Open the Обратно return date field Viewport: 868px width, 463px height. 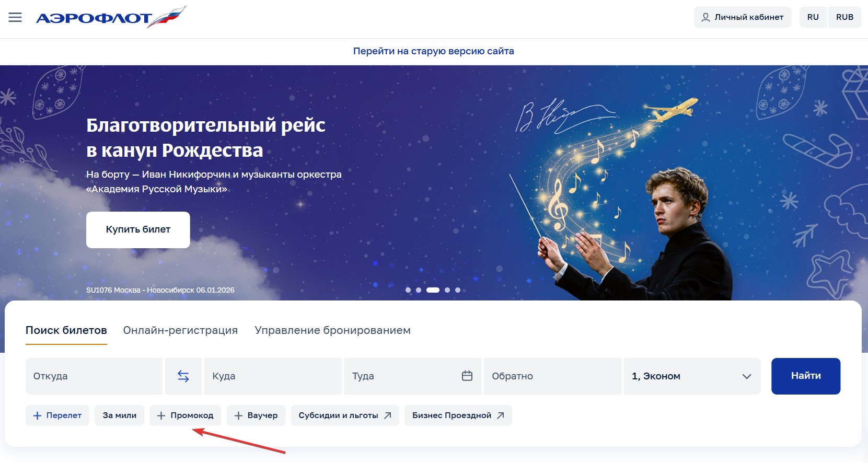click(x=552, y=376)
